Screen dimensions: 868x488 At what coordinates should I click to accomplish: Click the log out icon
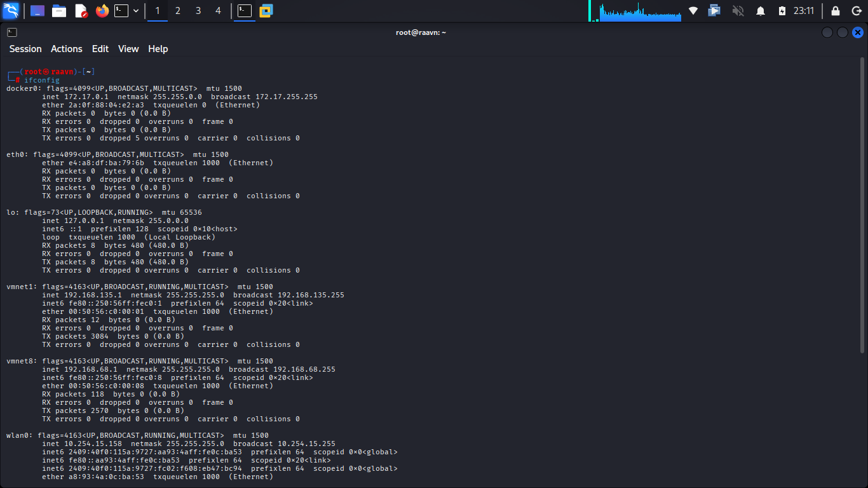[856, 11]
